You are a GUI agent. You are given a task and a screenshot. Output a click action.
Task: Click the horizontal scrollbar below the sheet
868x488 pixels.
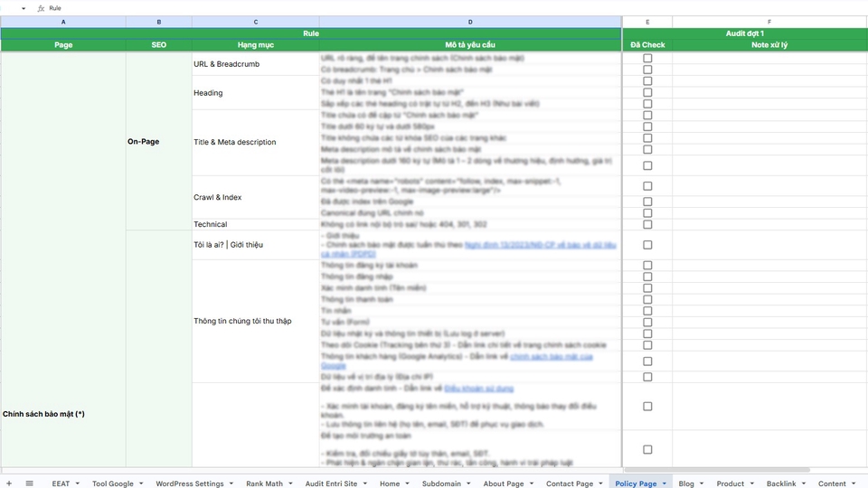(717, 470)
